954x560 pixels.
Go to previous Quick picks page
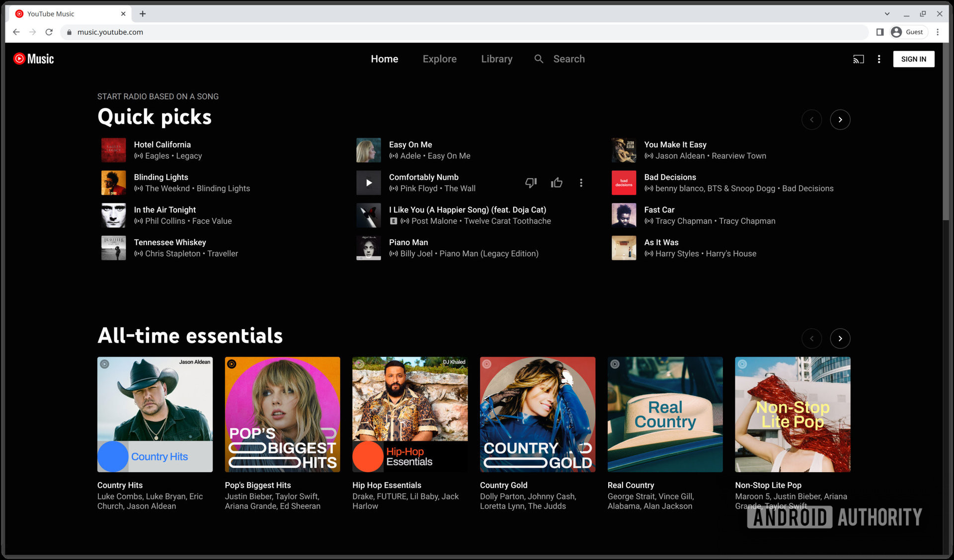(811, 120)
